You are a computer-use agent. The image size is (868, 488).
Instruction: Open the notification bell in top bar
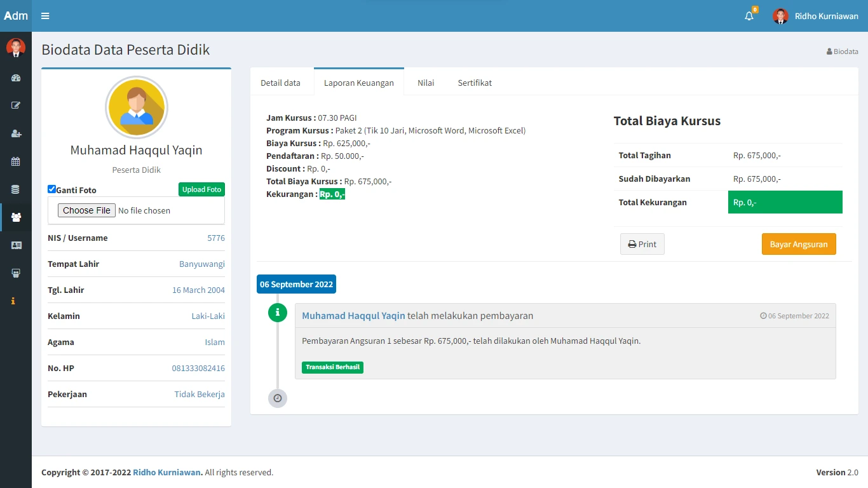pos(749,16)
